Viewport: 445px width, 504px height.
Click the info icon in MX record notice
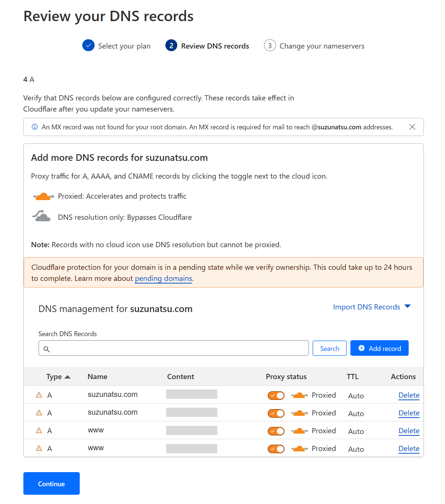34,127
